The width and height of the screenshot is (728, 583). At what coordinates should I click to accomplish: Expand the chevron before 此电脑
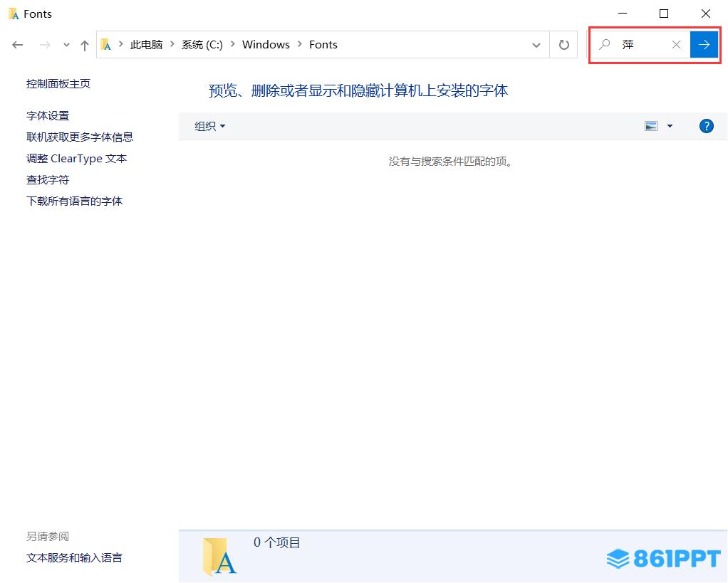[x=120, y=44]
